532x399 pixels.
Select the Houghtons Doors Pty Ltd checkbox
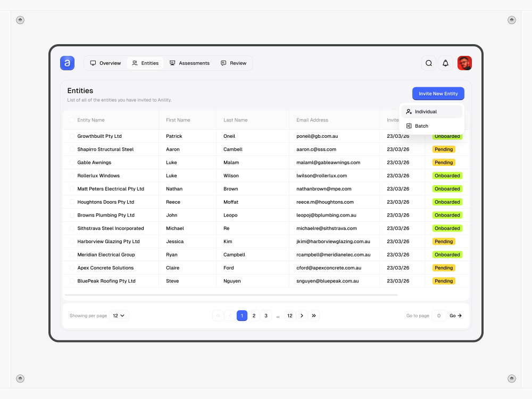tap(72, 202)
